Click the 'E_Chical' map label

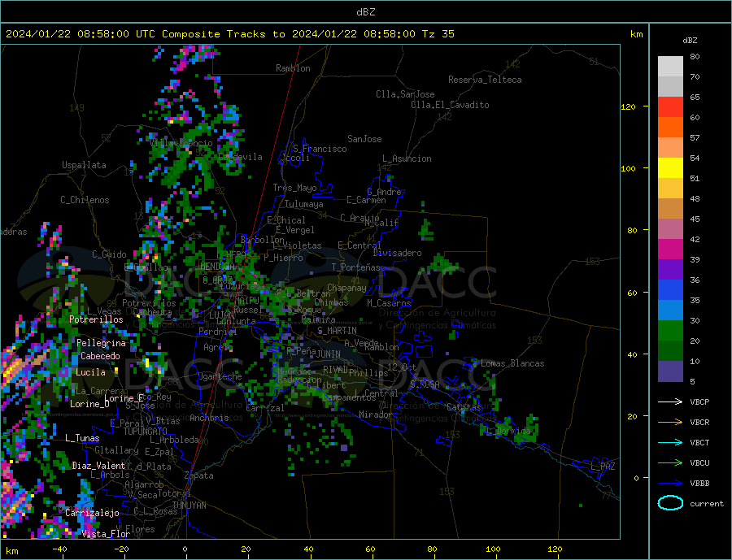click(286, 220)
